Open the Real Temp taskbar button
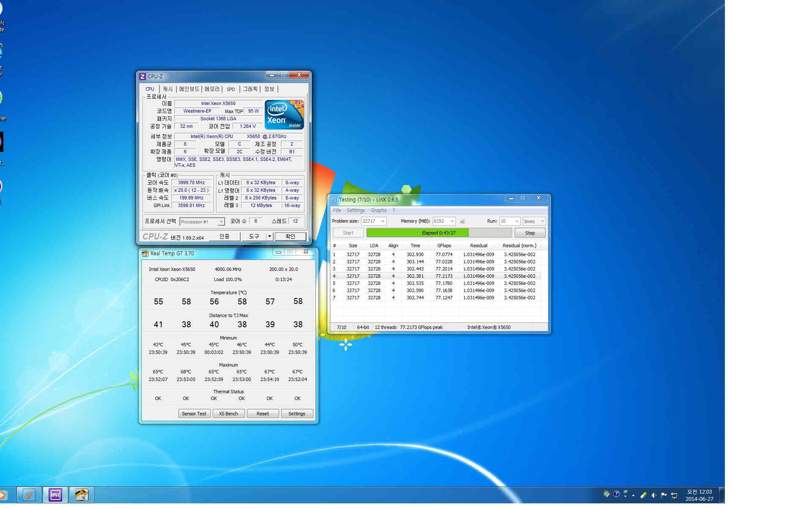This screenshot has width=812, height=508. (81, 494)
